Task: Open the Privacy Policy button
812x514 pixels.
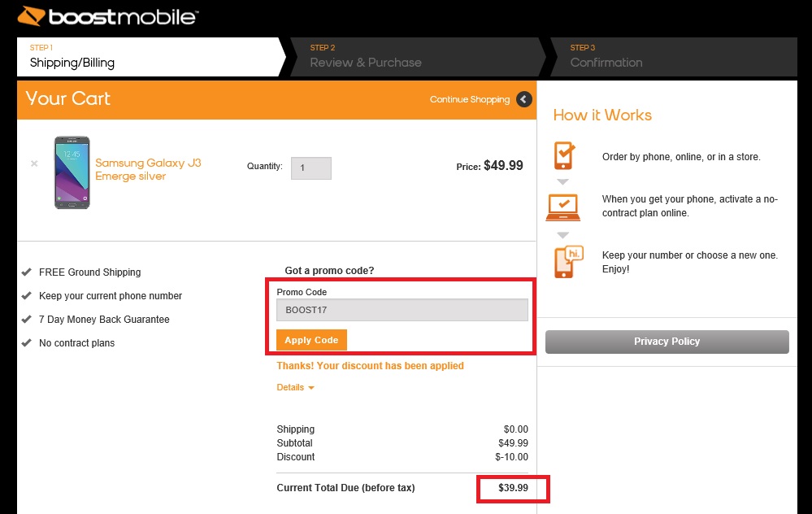Action: tap(667, 342)
